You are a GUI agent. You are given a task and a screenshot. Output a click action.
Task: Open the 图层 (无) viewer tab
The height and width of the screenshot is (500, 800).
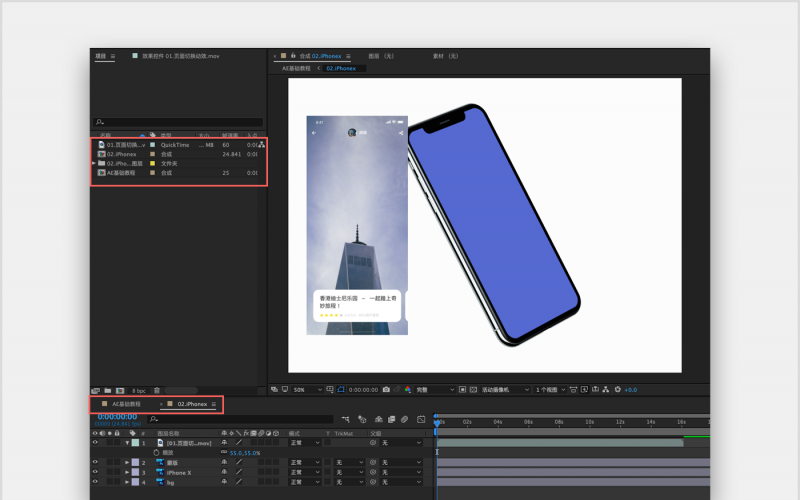(381, 56)
